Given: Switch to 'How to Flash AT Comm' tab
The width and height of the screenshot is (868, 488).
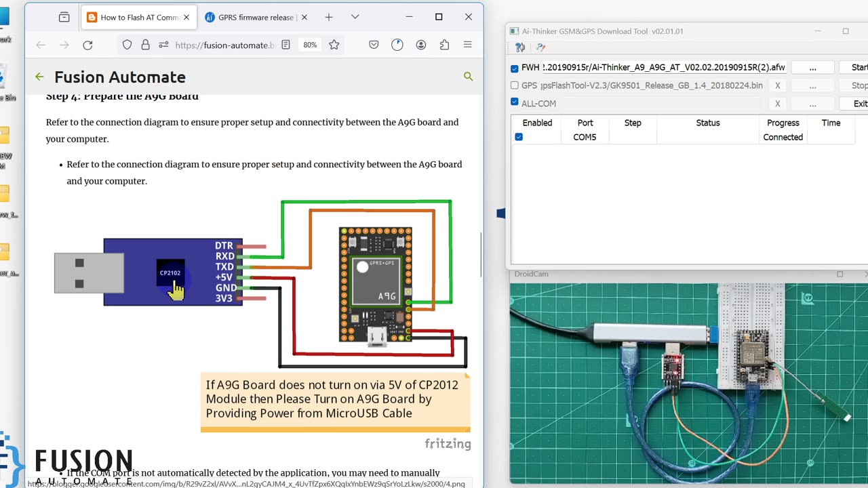Looking at the screenshot, I should point(138,18).
